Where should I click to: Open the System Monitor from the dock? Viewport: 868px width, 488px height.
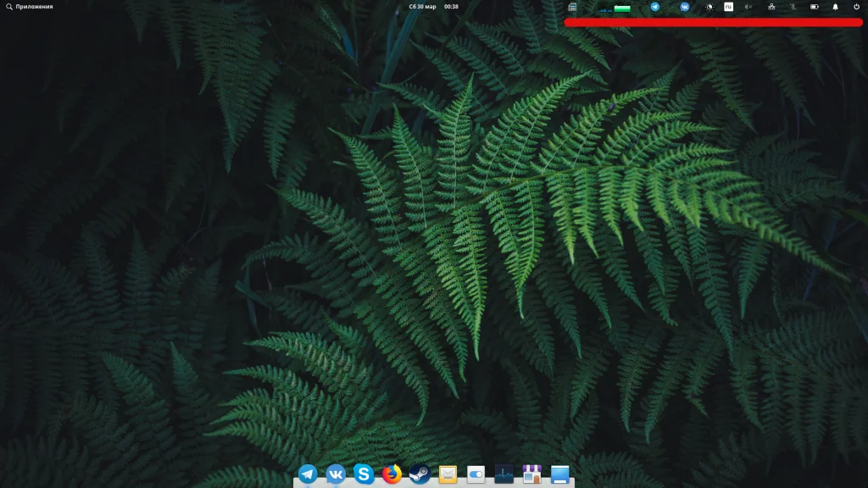click(x=504, y=474)
